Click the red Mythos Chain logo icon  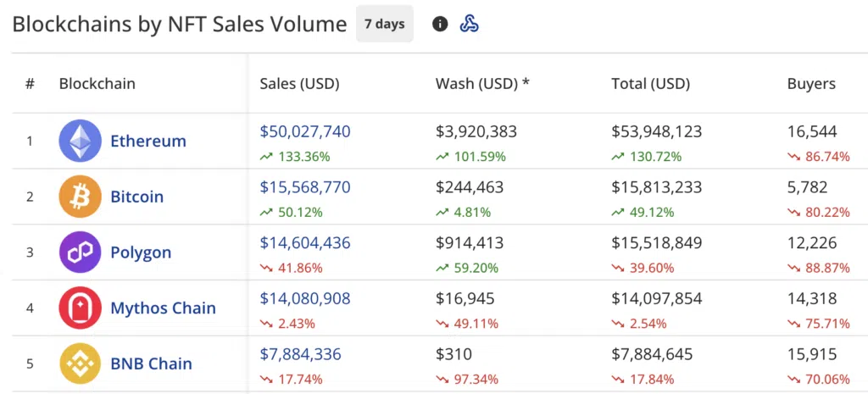coord(81,308)
